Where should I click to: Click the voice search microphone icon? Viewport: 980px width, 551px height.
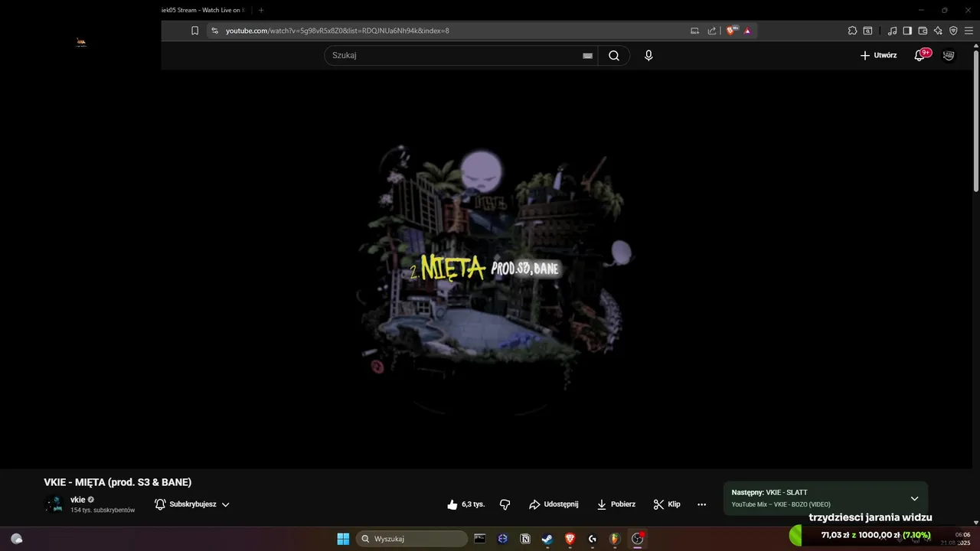pos(648,55)
